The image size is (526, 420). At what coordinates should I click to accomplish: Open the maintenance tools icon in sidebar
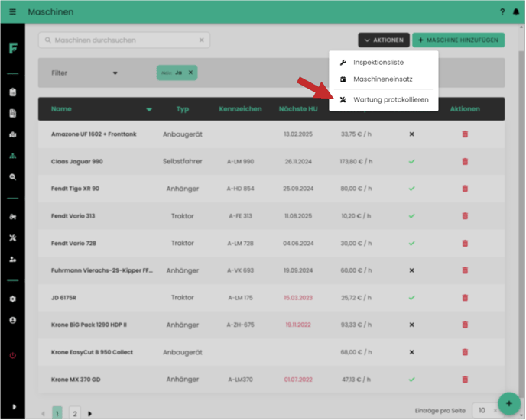(13, 238)
